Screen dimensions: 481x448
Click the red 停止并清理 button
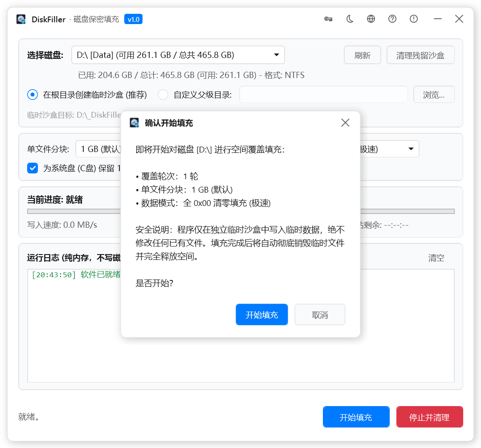pyautogui.click(x=429, y=417)
